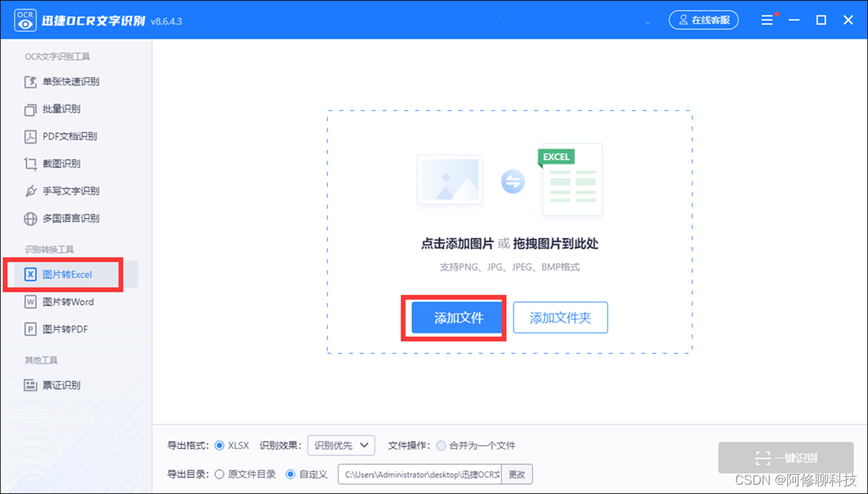The image size is (868, 494).
Task: Click the 识别效果 label
Action: click(280, 446)
